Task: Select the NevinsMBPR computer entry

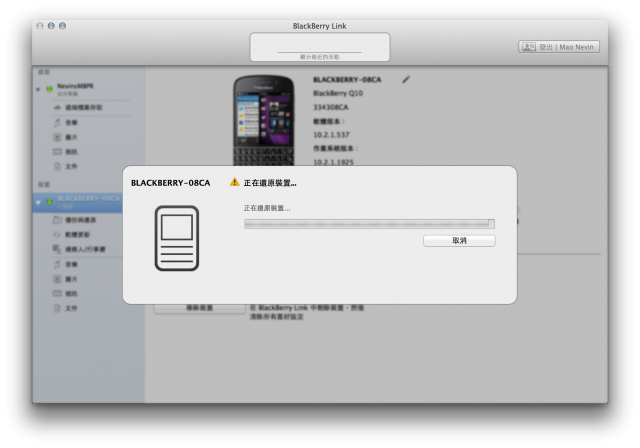Action: click(75, 89)
